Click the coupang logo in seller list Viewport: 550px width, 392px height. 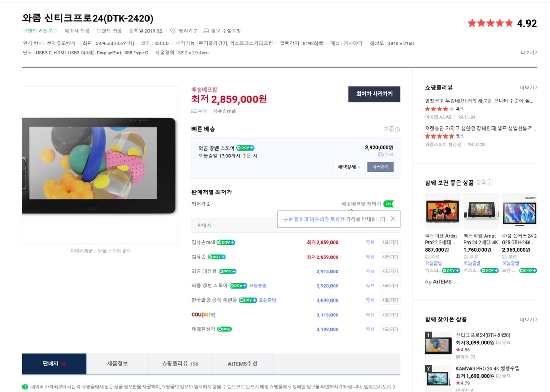point(203,315)
